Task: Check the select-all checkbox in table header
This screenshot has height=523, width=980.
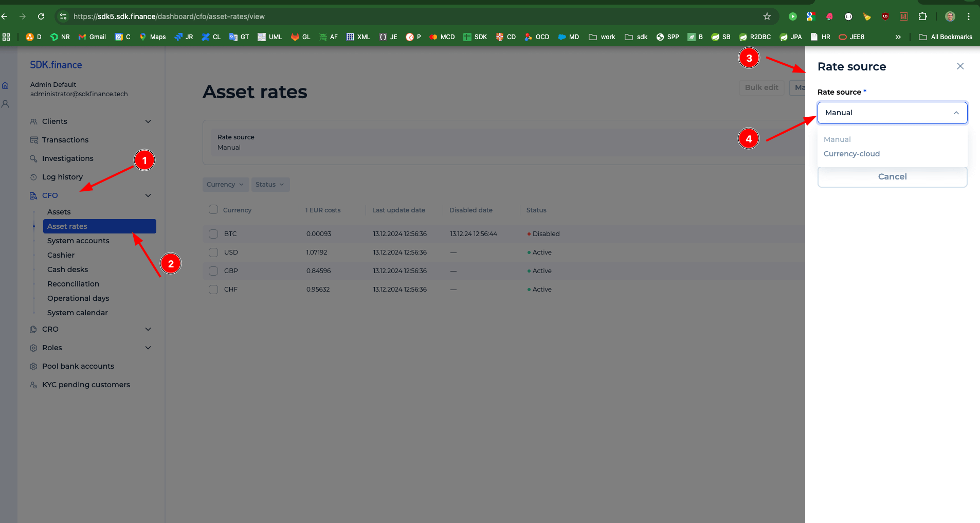Action: (213, 209)
